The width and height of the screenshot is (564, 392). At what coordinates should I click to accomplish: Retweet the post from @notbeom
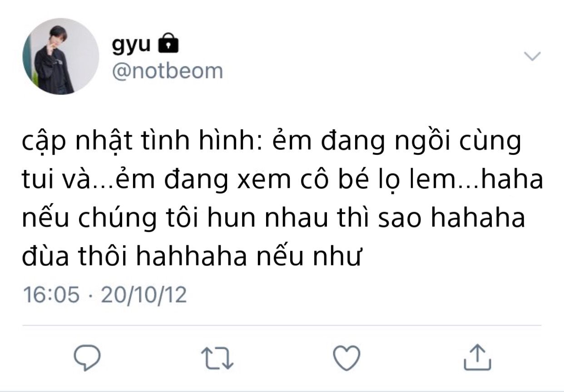[x=217, y=357]
